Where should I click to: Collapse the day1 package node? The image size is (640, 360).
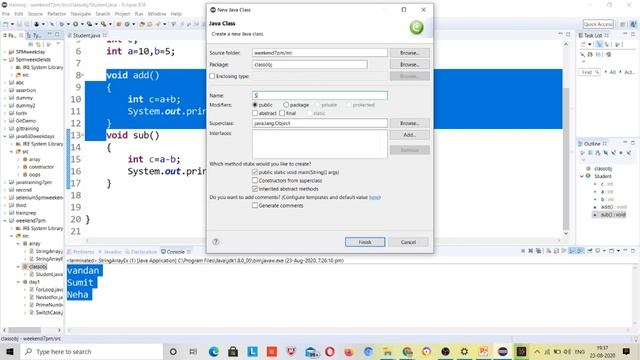[18, 282]
